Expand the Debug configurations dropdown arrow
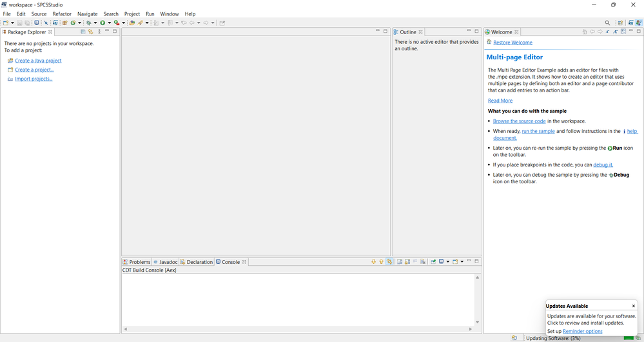The width and height of the screenshot is (644, 342). pyautogui.click(x=95, y=23)
